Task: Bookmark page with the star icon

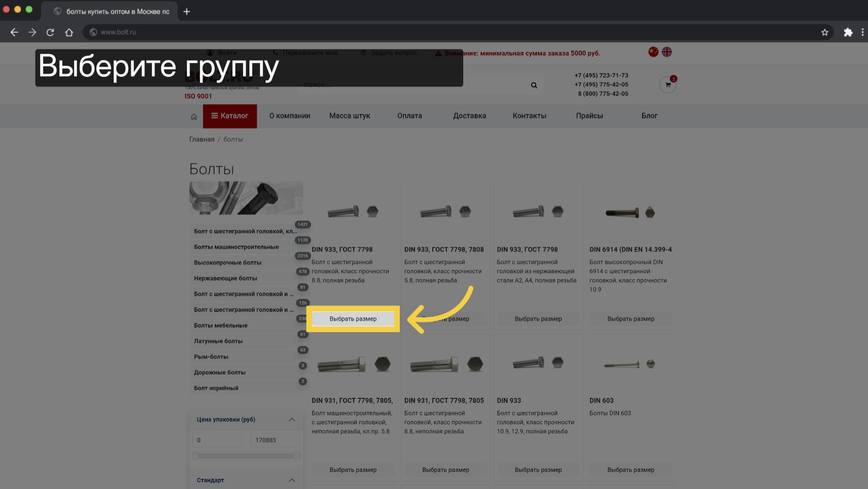Action: pos(825,32)
